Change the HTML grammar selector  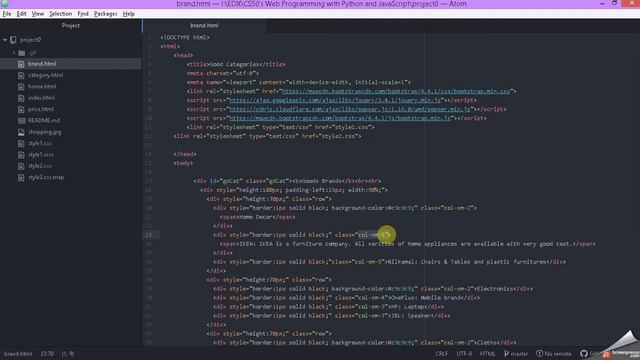[x=487, y=354]
